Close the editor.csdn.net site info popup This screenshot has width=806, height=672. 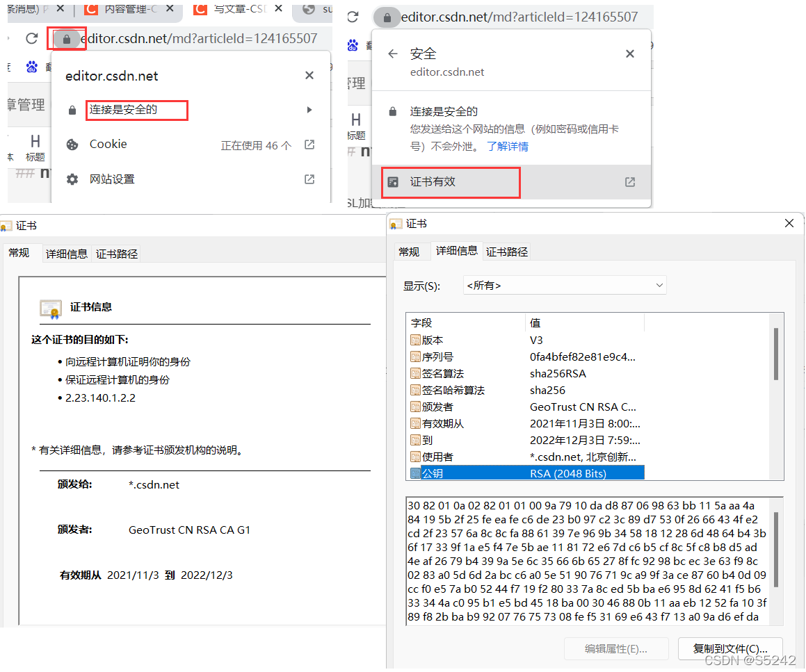[x=309, y=76]
